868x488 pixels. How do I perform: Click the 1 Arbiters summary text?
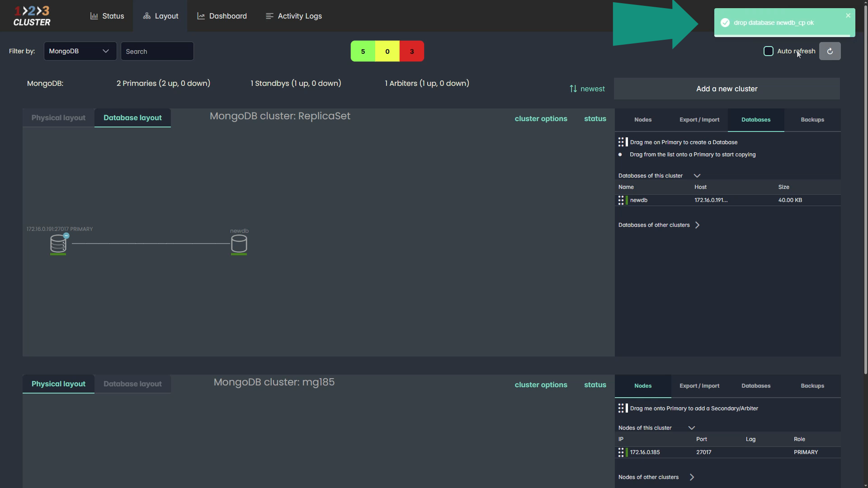427,83
